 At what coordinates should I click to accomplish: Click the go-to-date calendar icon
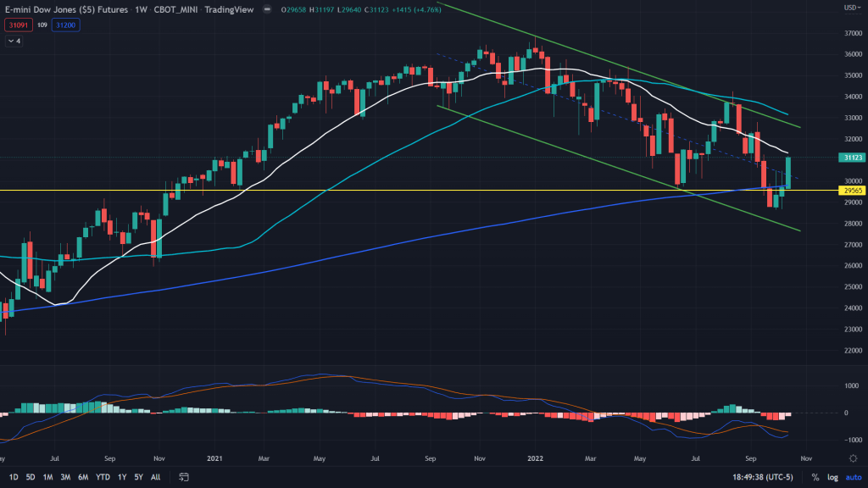tap(181, 477)
